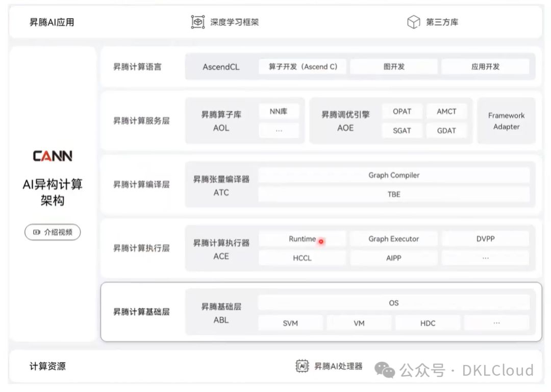
Task: Click the TBE bar
Action: coord(394,194)
